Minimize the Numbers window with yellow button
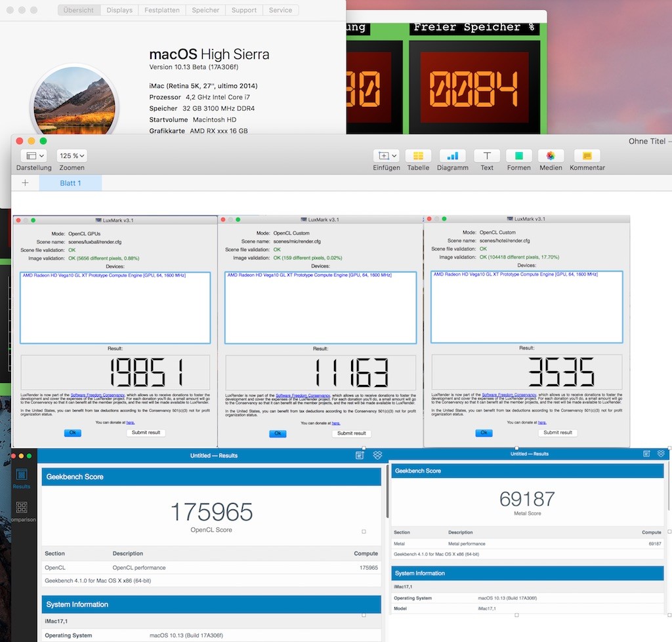This screenshot has width=672, height=642. coord(31,141)
